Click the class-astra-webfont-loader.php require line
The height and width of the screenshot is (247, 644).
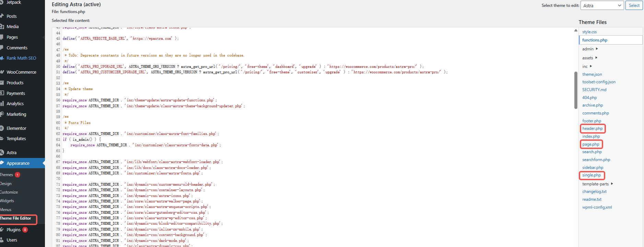[142, 162]
